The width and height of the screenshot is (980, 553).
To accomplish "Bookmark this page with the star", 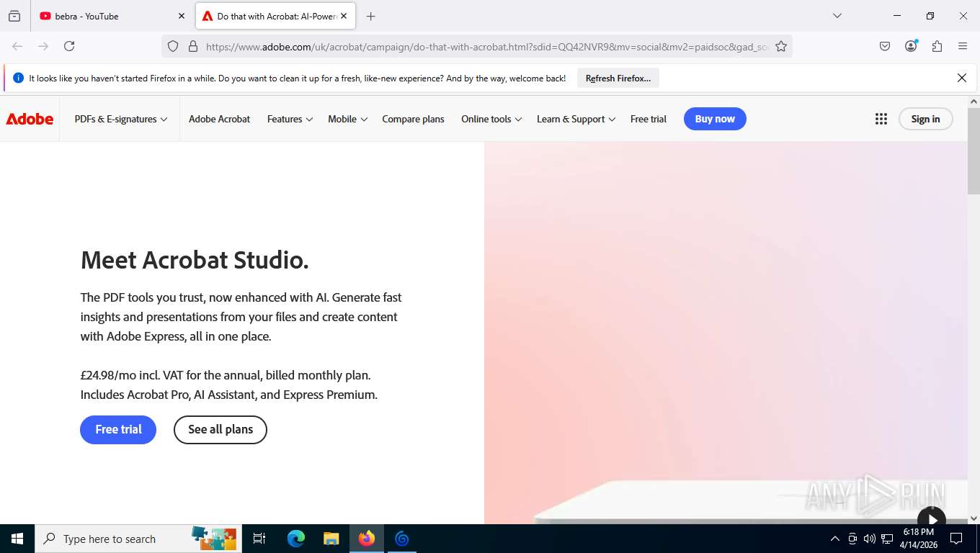I will [x=781, y=46].
